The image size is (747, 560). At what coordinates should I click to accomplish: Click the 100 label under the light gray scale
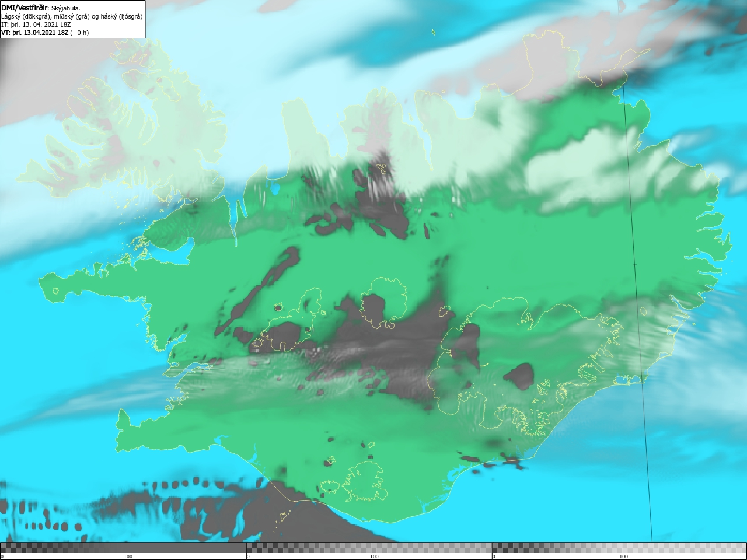[x=623, y=556]
